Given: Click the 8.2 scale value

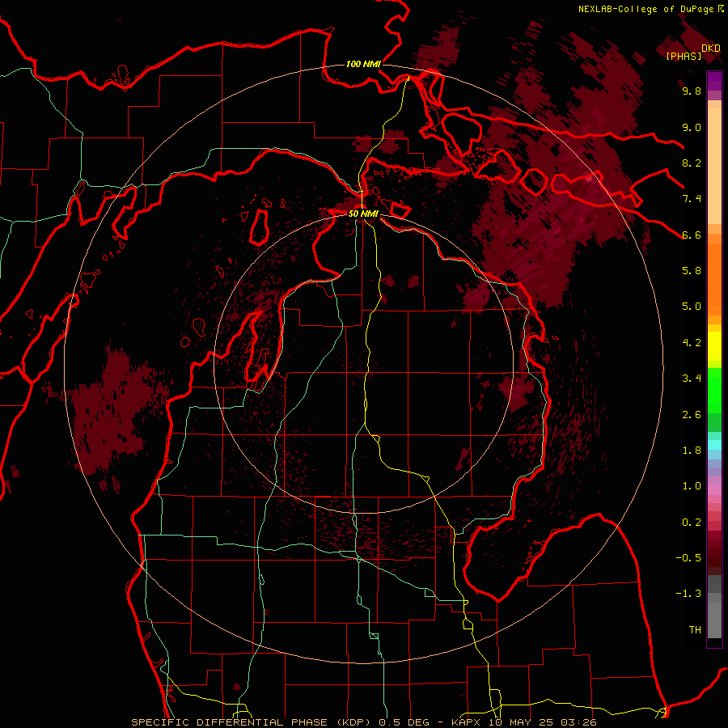Looking at the screenshot, I should coord(692,163).
